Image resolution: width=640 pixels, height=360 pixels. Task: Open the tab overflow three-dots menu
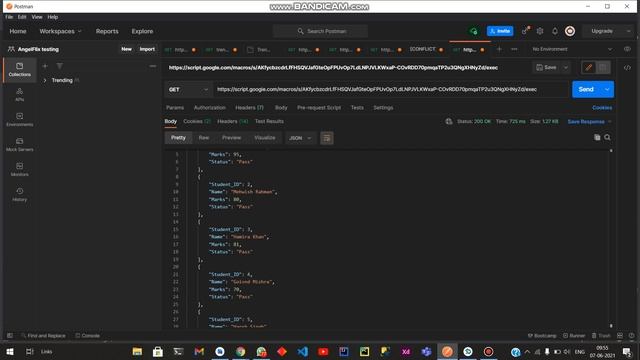point(514,49)
